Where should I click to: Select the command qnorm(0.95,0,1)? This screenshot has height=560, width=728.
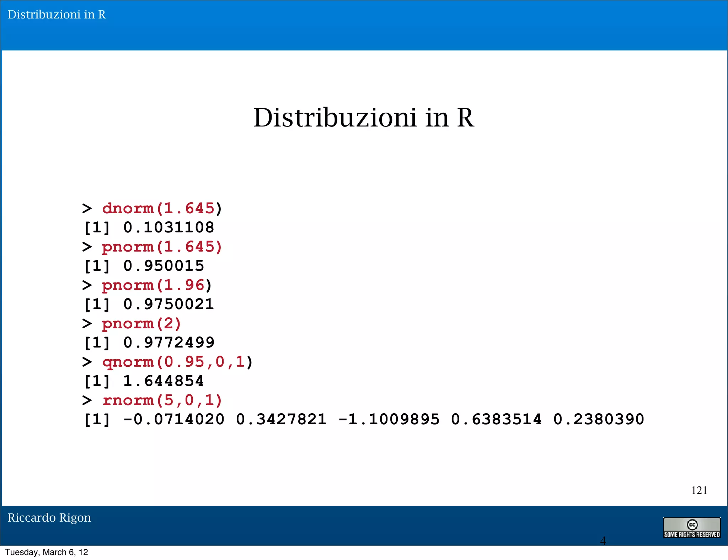click(x=177, y=362)
